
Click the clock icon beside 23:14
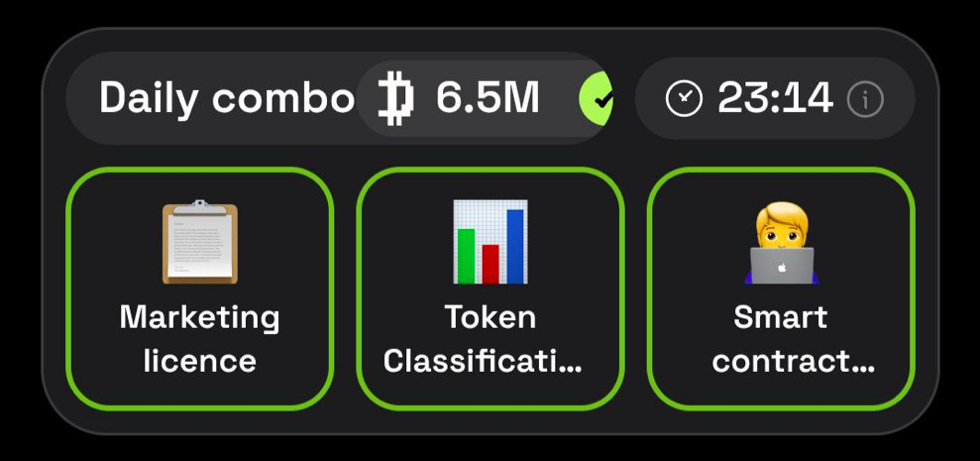[x=684, y=99]
